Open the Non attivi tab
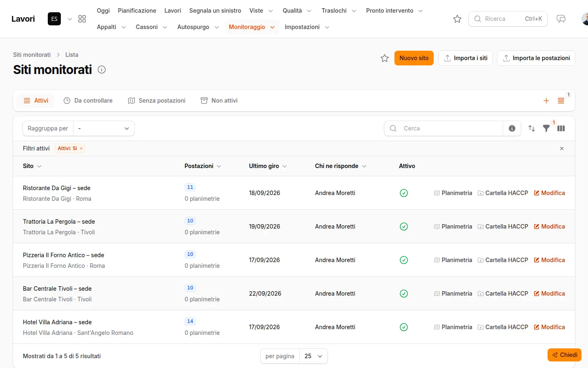The height and width of the screenshot is (368, 588). (x=219, y=101)
